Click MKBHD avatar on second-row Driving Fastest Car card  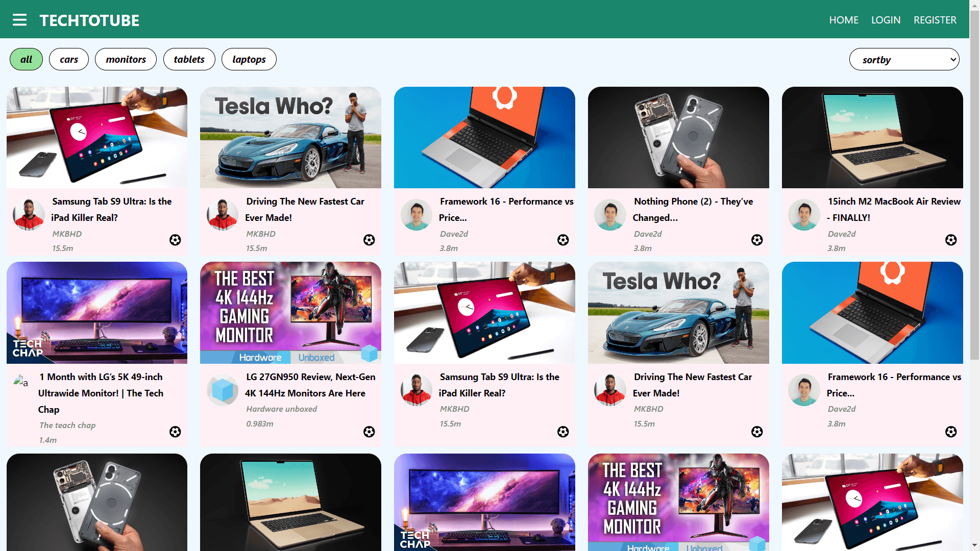click(x=610, y=390)
